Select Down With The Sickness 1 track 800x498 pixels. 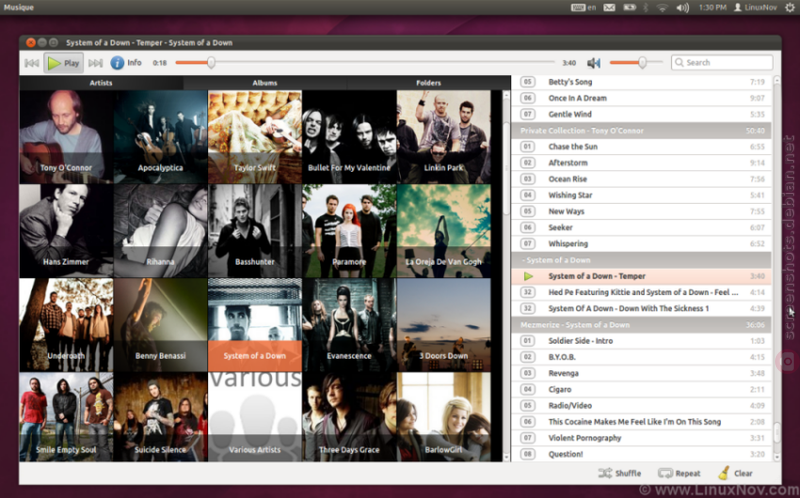point(641,308)
